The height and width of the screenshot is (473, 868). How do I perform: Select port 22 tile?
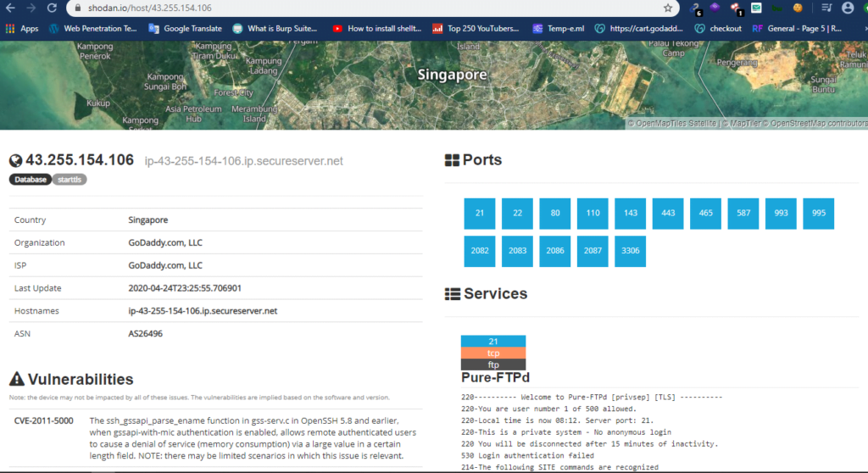point(517,214)
